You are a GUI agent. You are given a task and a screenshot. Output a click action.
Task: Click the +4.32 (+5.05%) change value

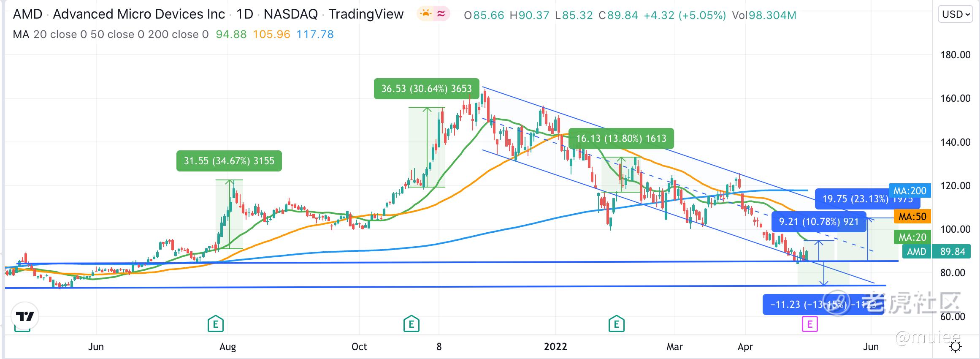click(x=685, y=16)
